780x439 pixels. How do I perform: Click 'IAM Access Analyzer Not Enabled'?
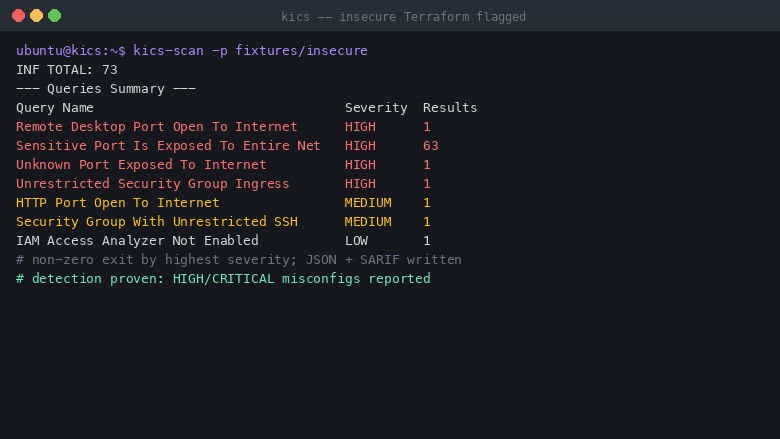137,241
